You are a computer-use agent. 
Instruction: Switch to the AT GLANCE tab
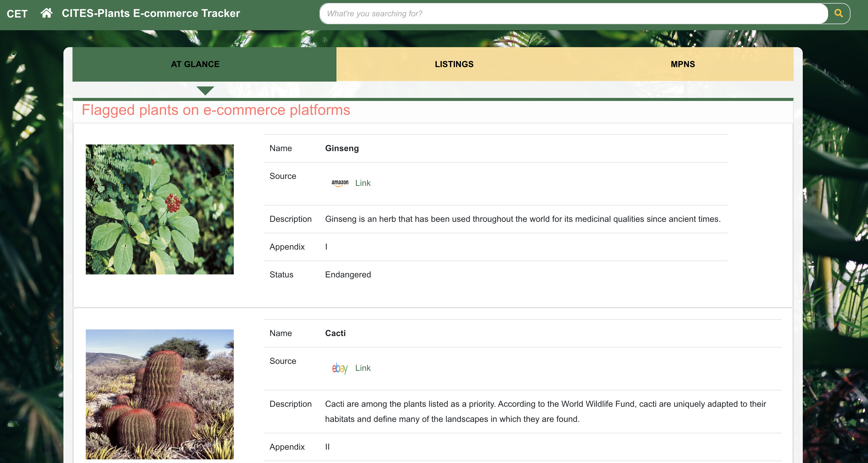click(x=195, y=64)
